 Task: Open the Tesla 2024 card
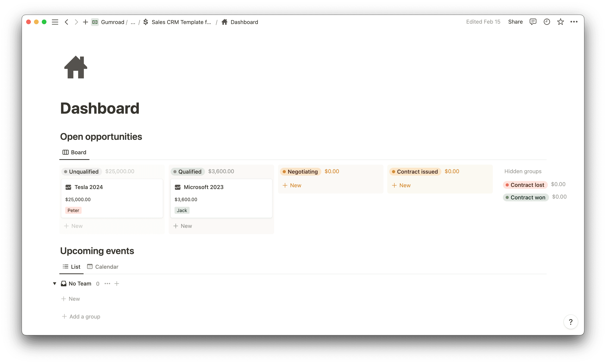point(112,198)
